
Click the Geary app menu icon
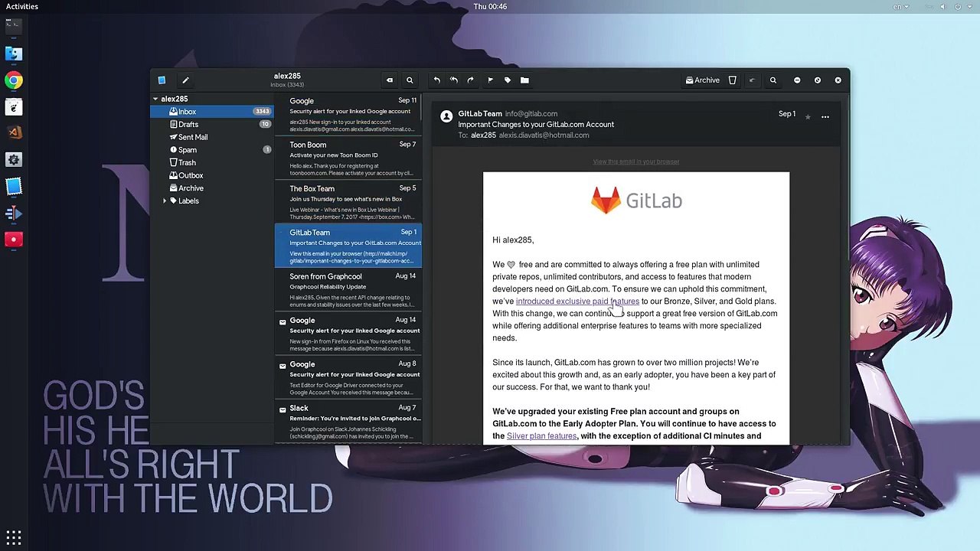(x=162, y=80)
